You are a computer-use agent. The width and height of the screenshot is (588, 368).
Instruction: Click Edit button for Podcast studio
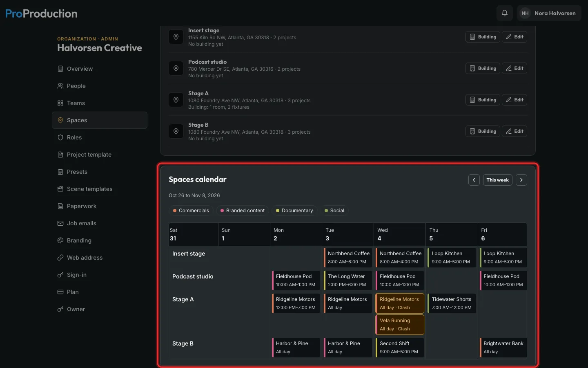click(514, 68)
